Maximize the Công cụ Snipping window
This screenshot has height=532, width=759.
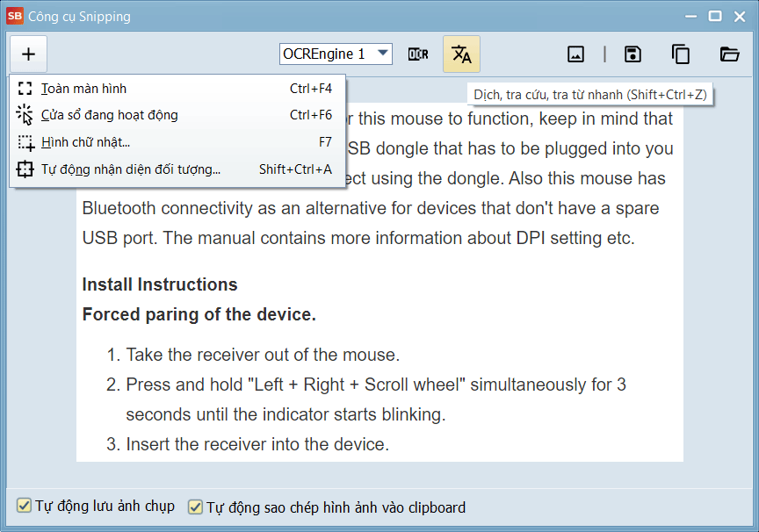coord(715,16)
